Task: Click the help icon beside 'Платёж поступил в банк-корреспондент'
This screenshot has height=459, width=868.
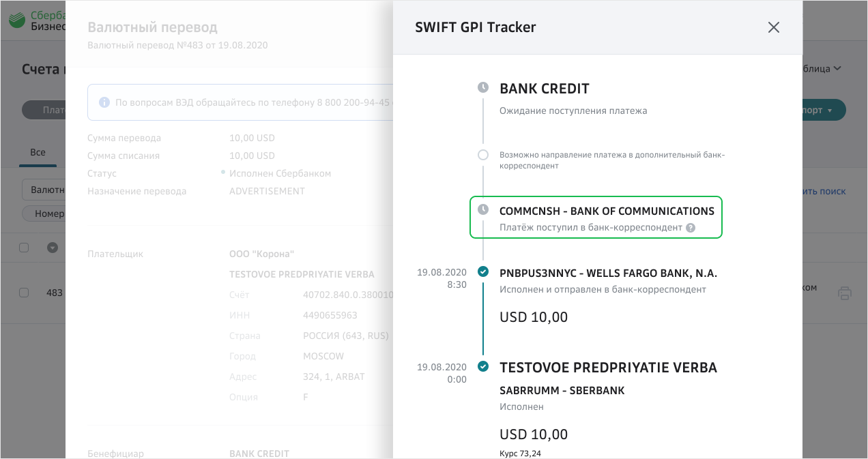Action: pos(691,228)
